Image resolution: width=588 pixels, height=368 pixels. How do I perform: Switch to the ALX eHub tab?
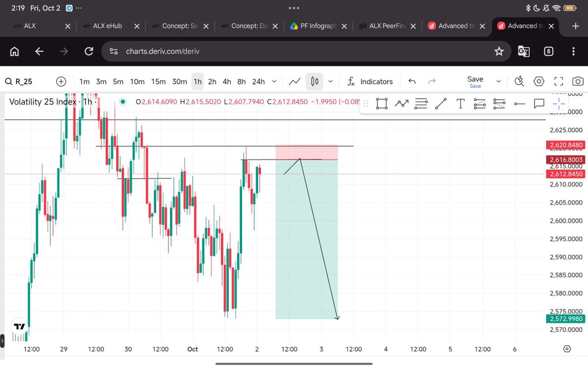(109, 26)
